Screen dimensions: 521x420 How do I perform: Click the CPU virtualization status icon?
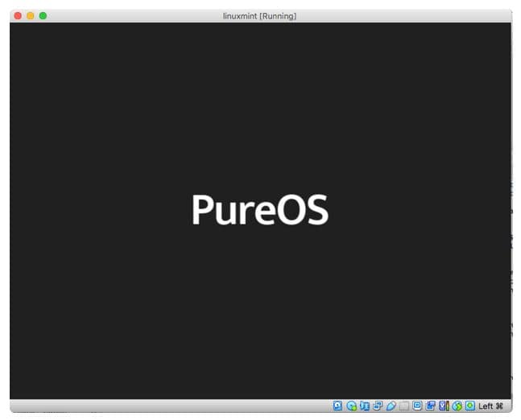(x=444, y=406)
